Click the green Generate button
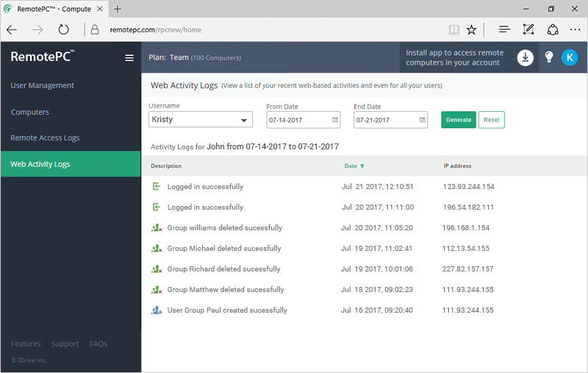This screenshot has width=588, height=373. tap(458, 120)
